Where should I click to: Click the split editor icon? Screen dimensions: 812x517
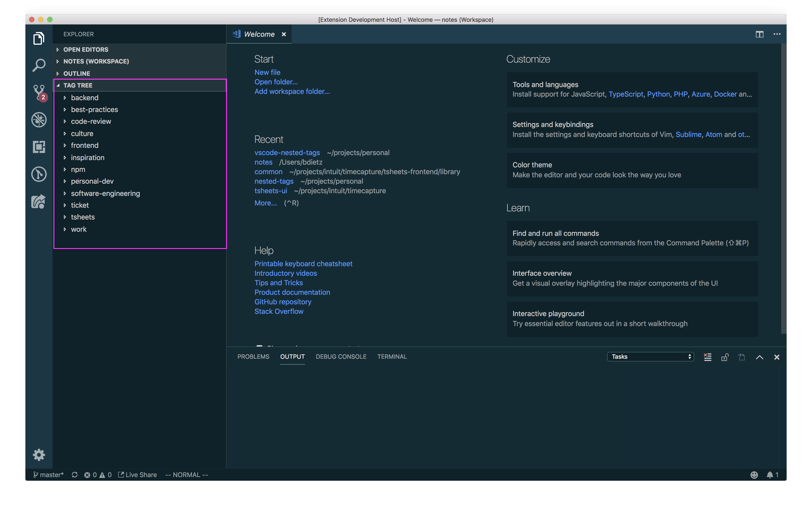pyautogui.click(x=759, y=34)
